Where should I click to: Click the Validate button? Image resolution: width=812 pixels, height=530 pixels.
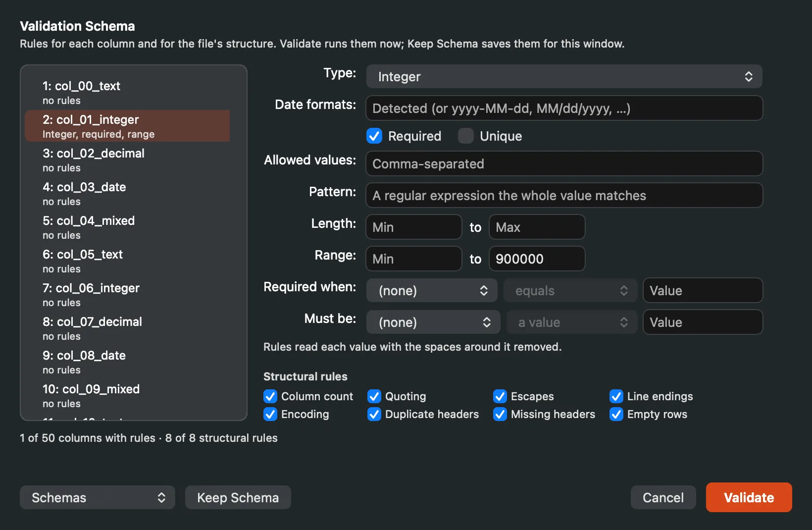(749, 497)
